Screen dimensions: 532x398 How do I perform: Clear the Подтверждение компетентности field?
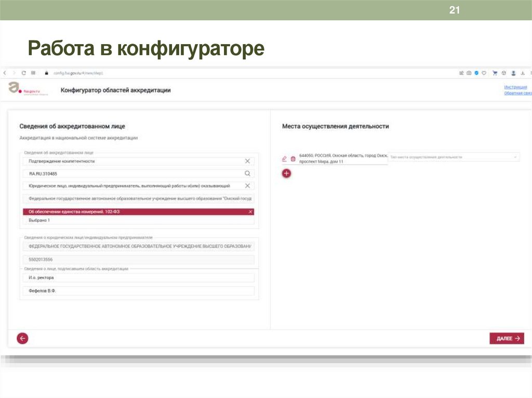coord(248,161)
